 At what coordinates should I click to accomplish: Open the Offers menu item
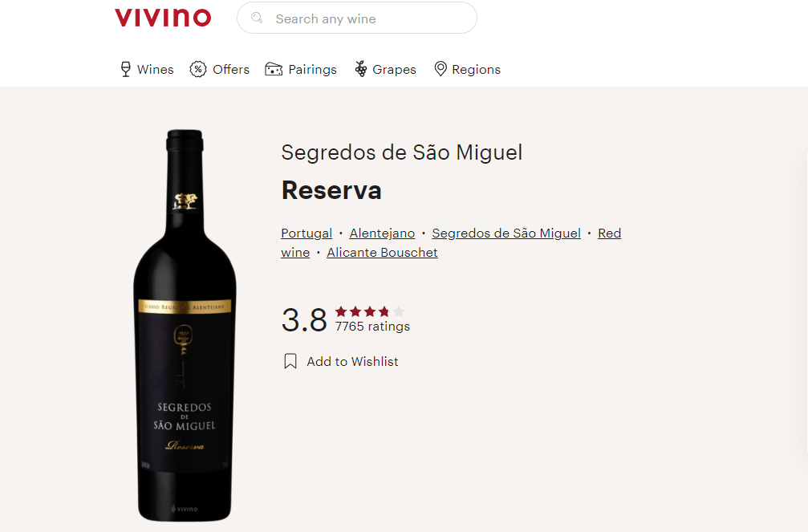(220, 69)
